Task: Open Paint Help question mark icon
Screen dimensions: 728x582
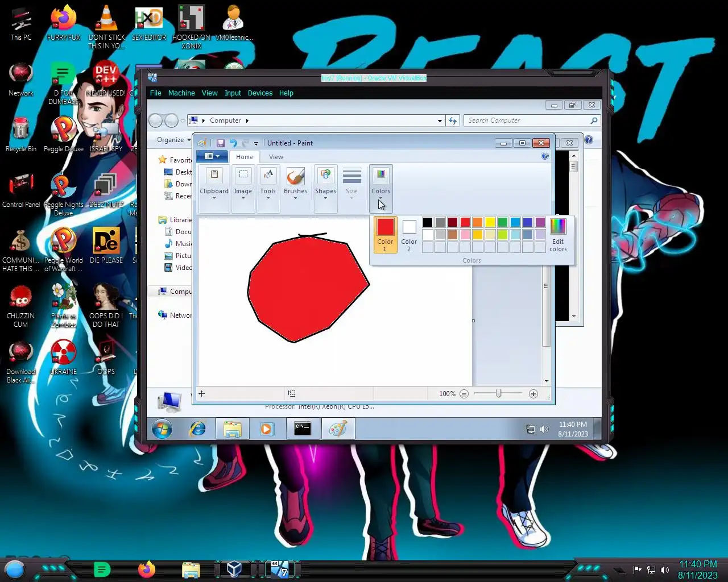Action: pyautogui.click(x=545, y=156)
